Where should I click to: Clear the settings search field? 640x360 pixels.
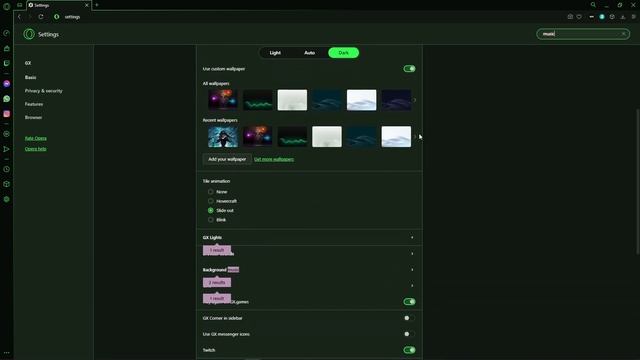pyautogui.click(x=624, y=34)
